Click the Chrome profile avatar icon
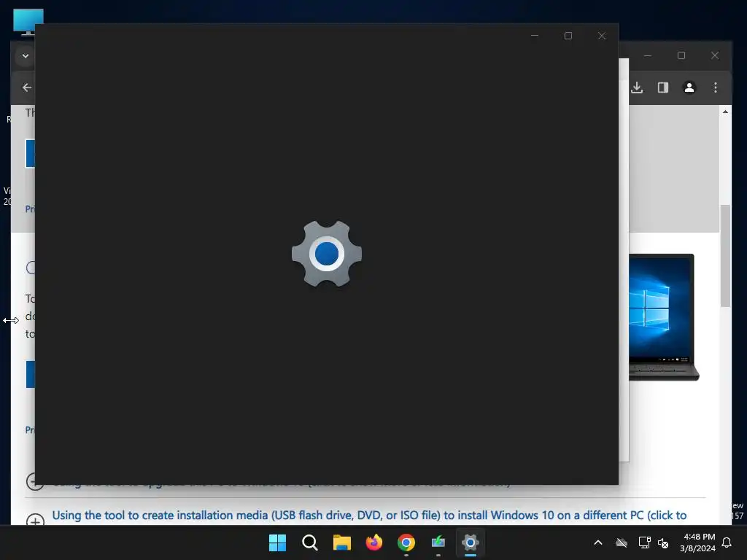 (689, 87)
